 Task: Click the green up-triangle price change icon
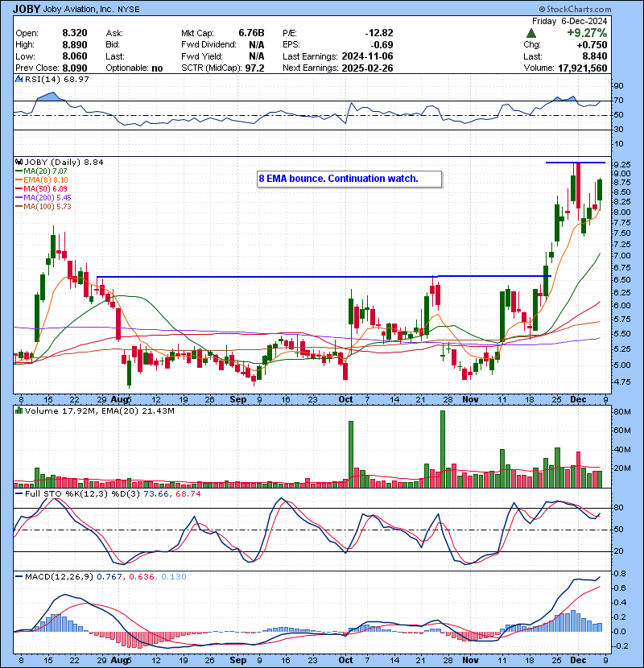pos(530,33)
